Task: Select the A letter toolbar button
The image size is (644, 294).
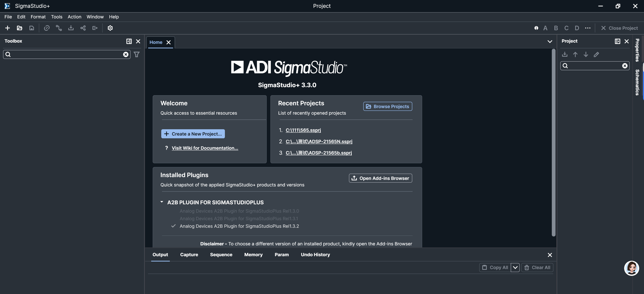Action: [545, 28]
